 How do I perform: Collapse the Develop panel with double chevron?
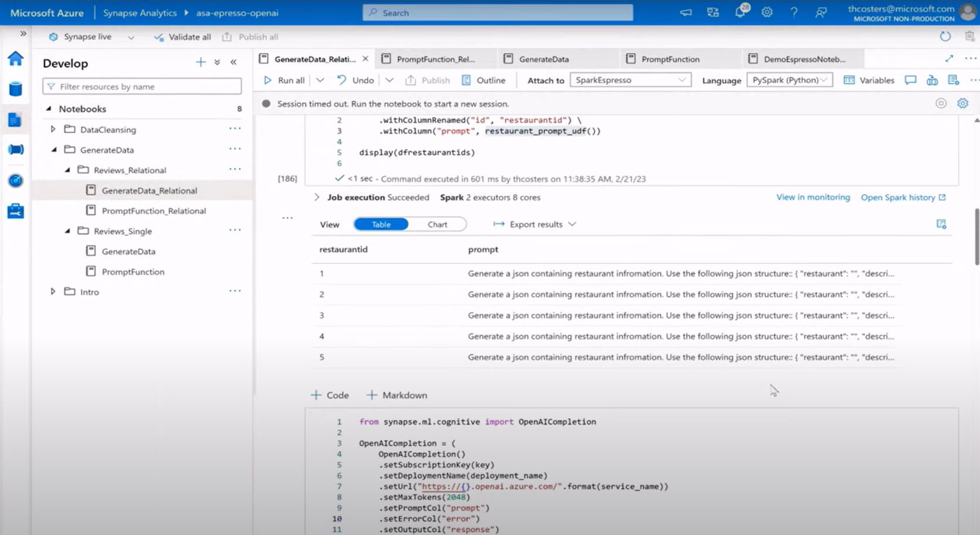[233, 62]
